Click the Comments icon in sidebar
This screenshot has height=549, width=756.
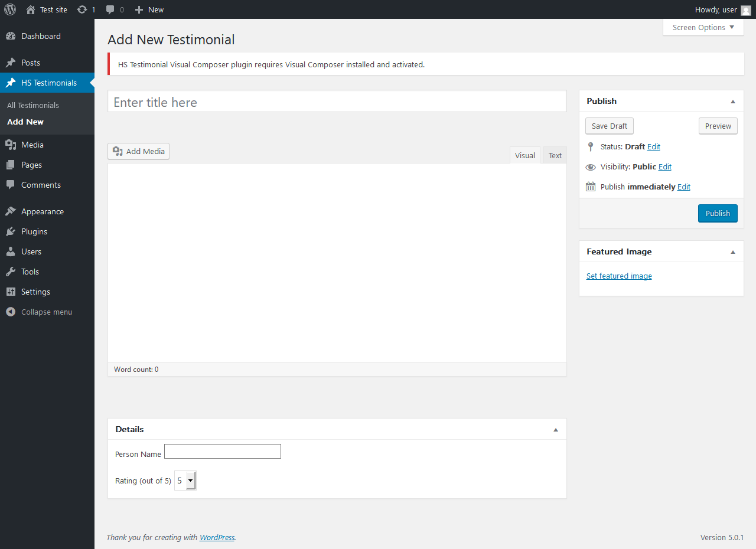click(x=11, y=185)
